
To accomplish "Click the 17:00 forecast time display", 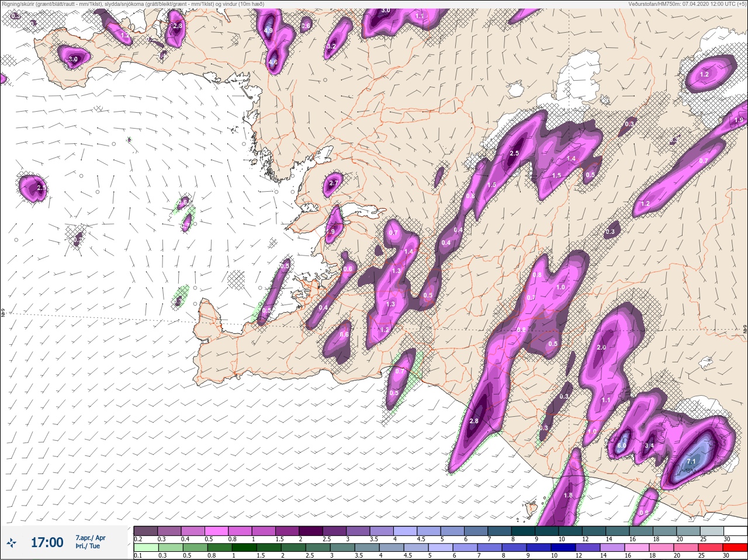I will (x=47, y=542).
